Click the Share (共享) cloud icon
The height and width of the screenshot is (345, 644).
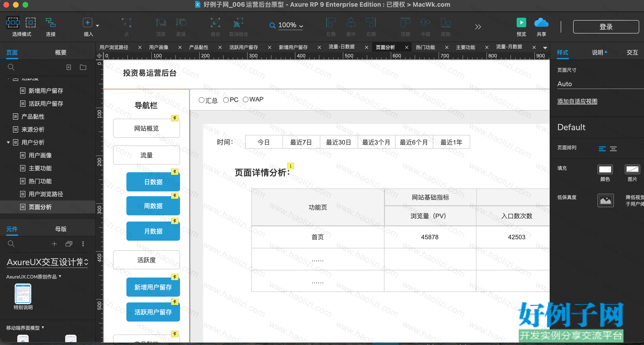pos(541,23)
